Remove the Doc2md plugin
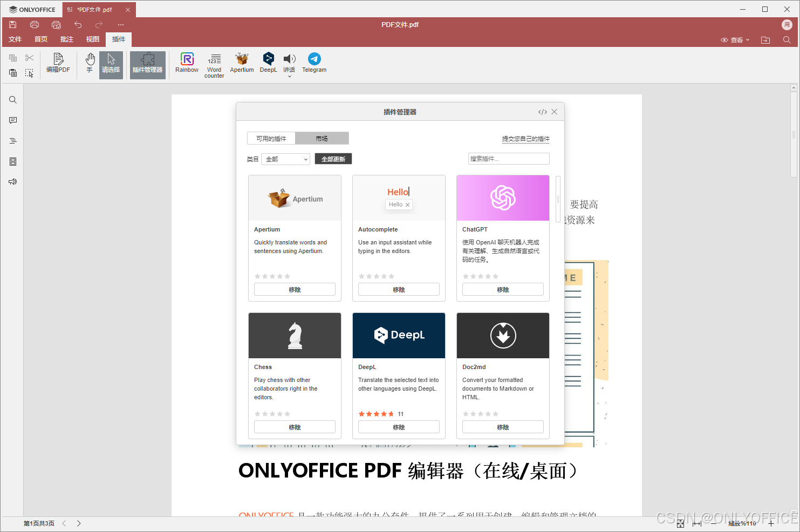Image resolution: width=800 pixels, height=532 pixels. point(503,427)
